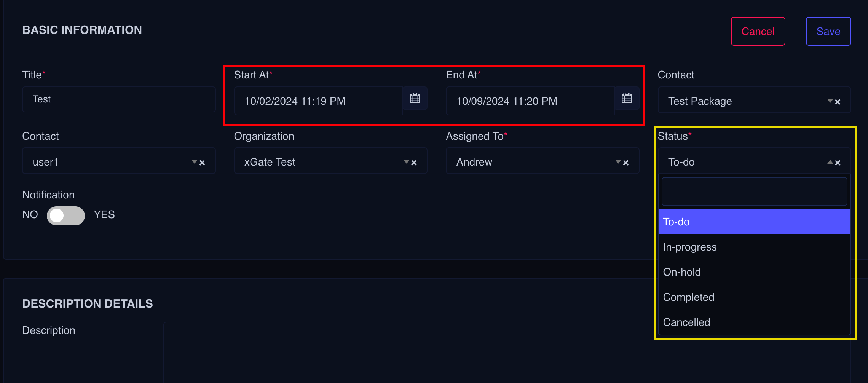Expand the Test Package contact dropdown

(830, 101)
